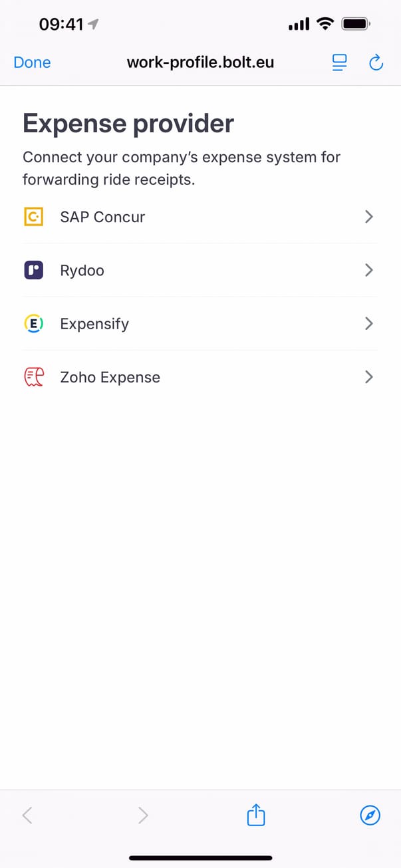
Task: Choose Zoho Expense from the list
Action: 110,377
